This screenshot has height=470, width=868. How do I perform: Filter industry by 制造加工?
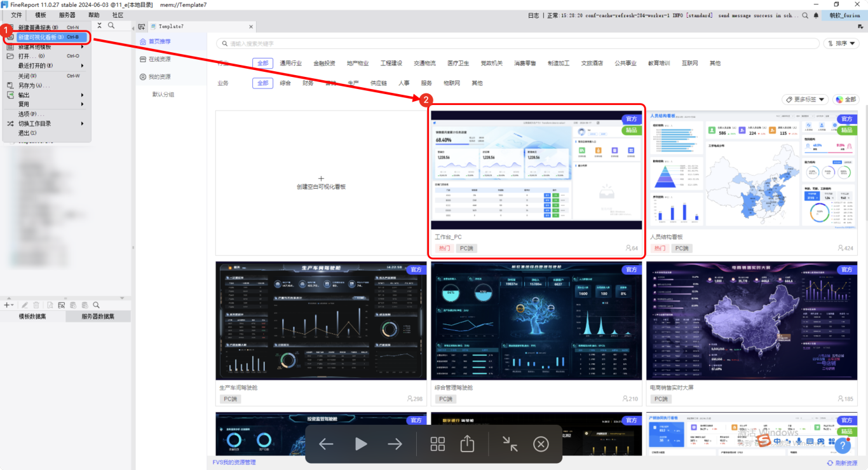point(559,63)
